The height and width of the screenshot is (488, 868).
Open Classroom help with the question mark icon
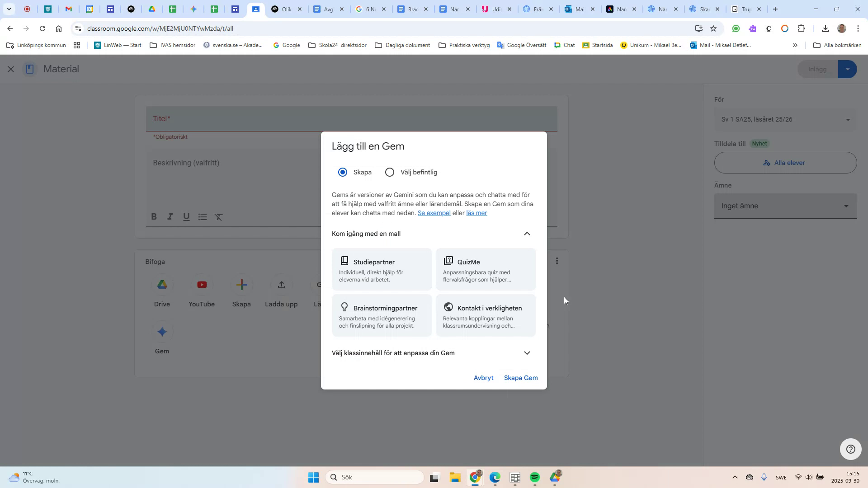pos(850,449)
